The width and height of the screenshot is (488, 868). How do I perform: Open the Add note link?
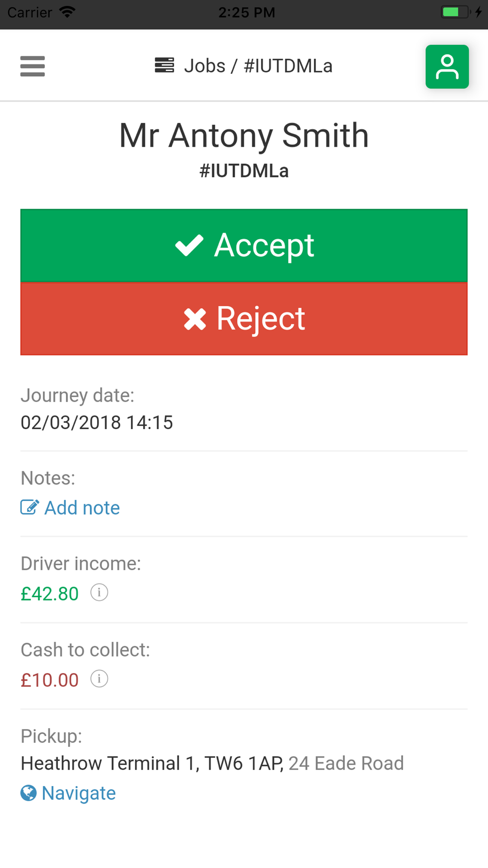pos(82,508)
